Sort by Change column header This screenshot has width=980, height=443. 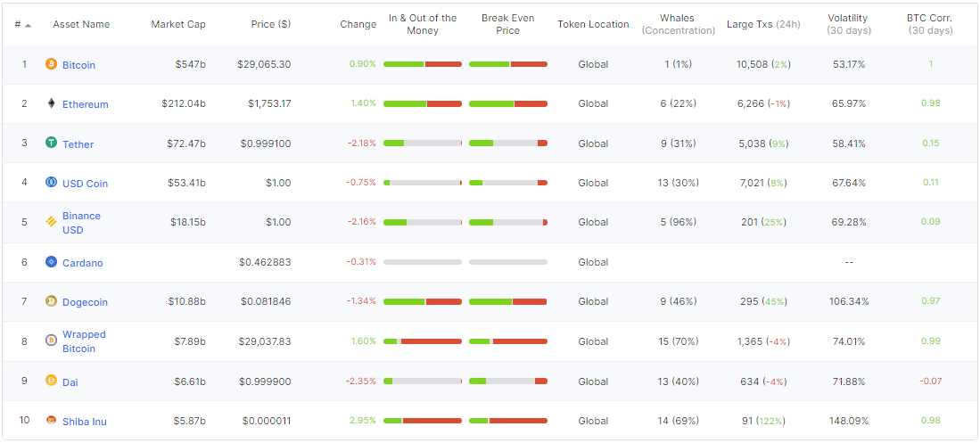pyautogui.click(x=358, y=24)
